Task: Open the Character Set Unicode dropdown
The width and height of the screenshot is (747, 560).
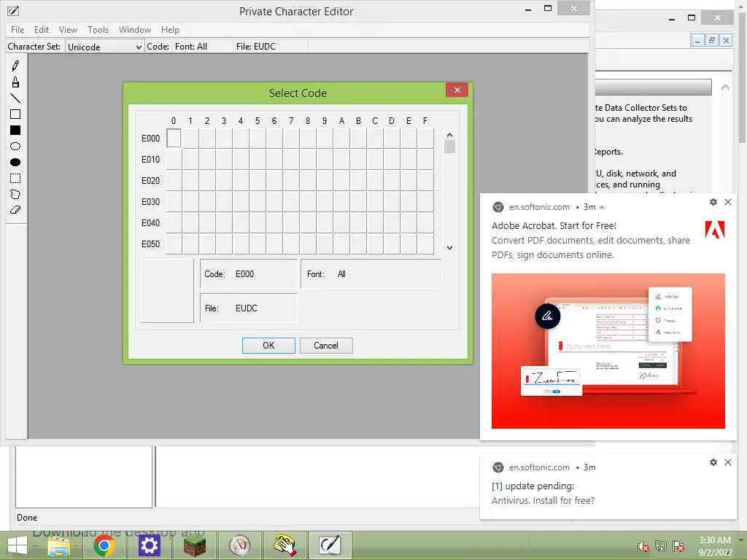Action: point(104,47)
